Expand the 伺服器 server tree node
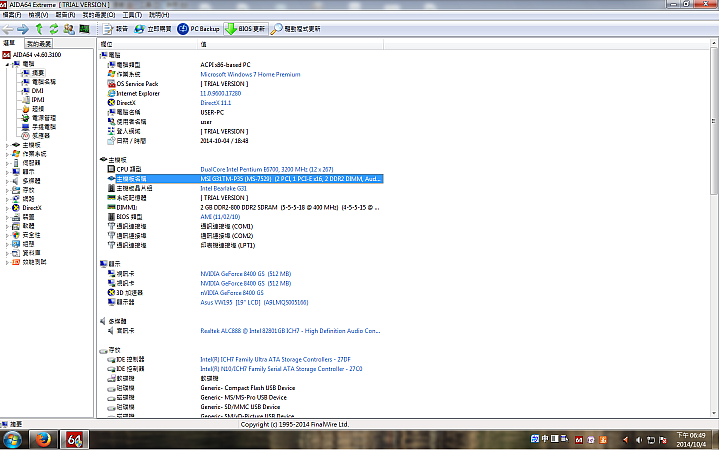 click(7, 163)
